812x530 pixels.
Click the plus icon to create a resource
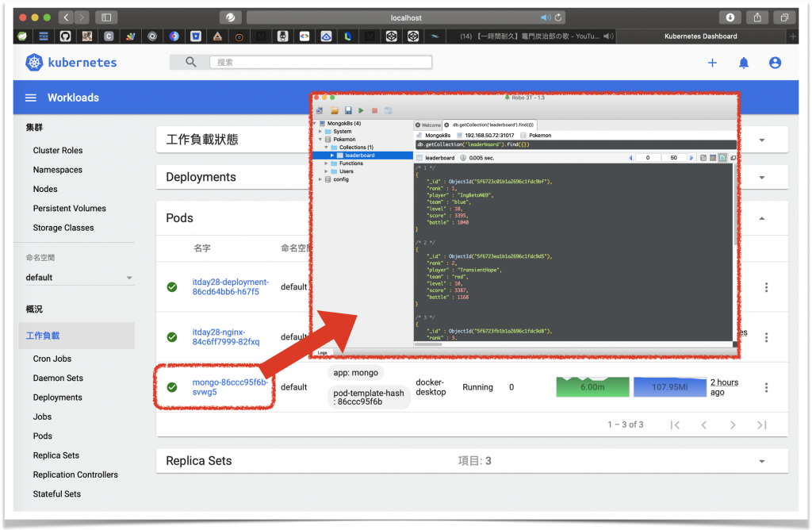tap(713, 63)
